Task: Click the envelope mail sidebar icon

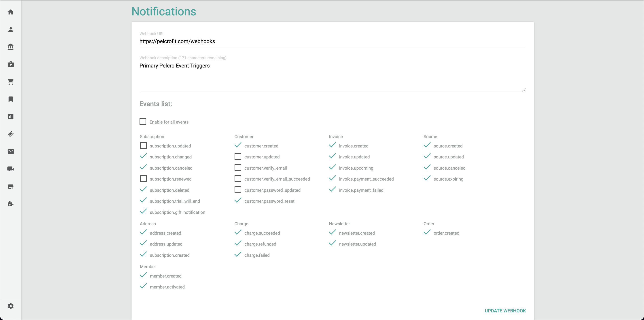Action: [11, 151]
